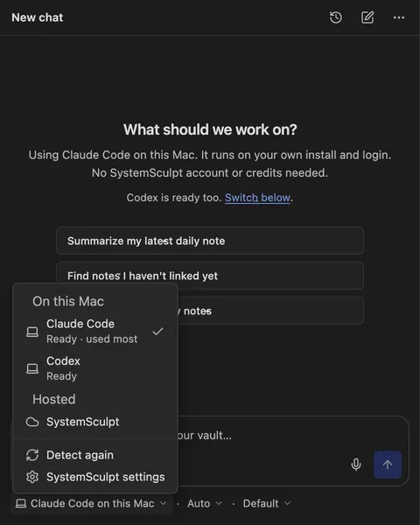Select Claude Code in the provider menu
The image size is (420, 525).
point(95,331)
